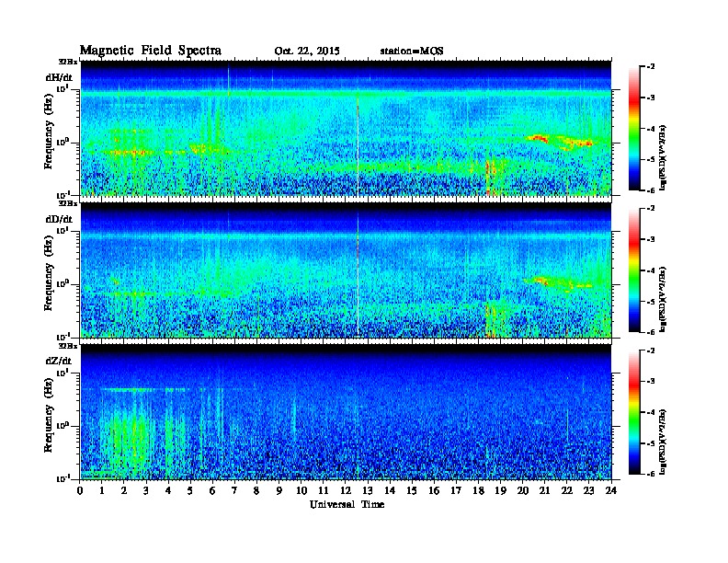
Task: Select the dH/dt panel label
Action: 59,77
